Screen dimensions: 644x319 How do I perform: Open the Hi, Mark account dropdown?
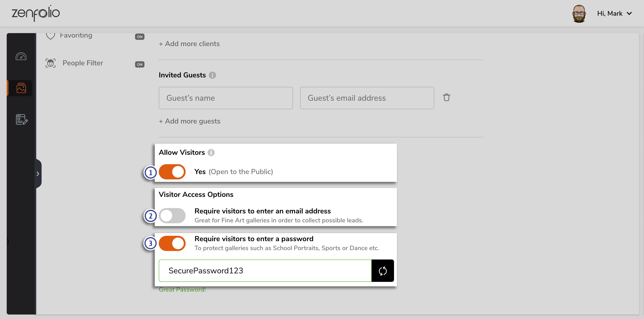click(x=615, y=13)
